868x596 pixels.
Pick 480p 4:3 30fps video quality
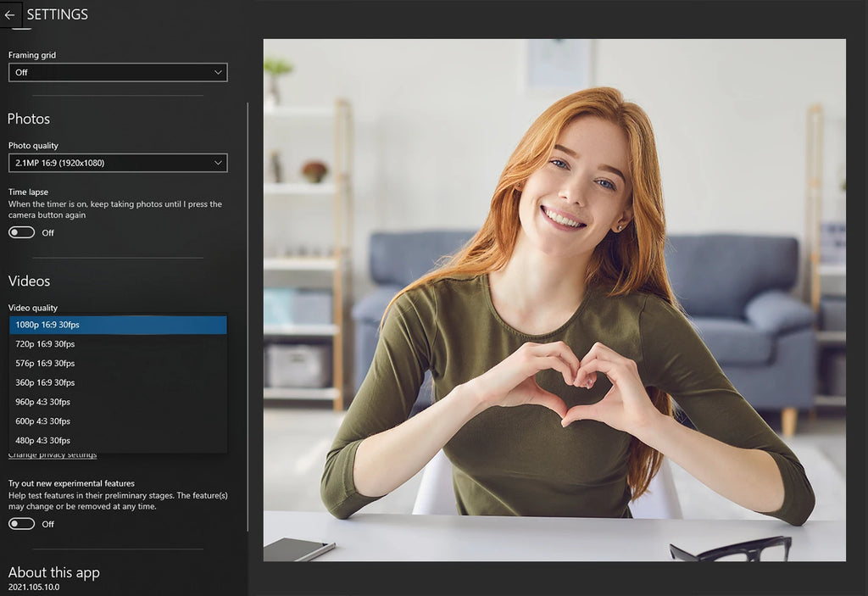[118, 441]
